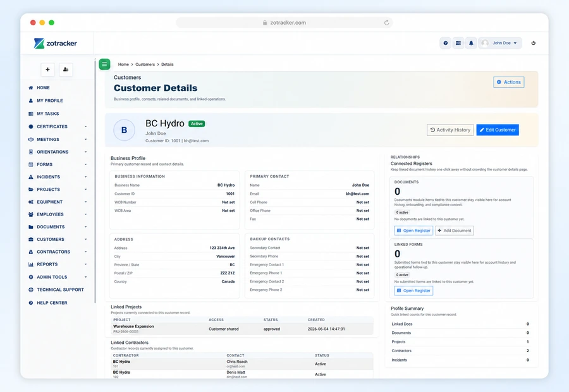
Task: Open HELP CENTER in the sidebar
Action: [x=52, y=303]
